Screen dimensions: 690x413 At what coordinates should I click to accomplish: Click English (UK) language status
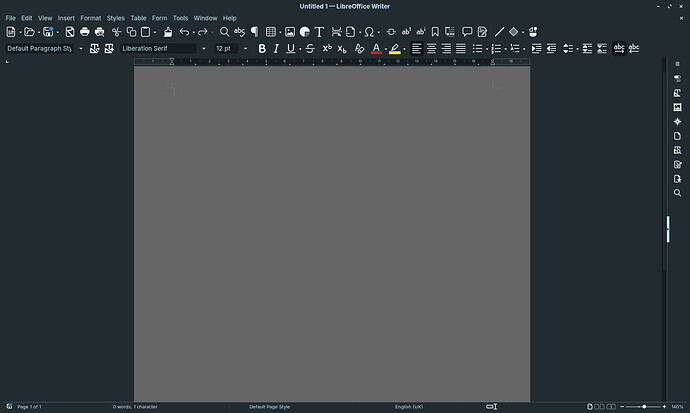coord(409,407)
